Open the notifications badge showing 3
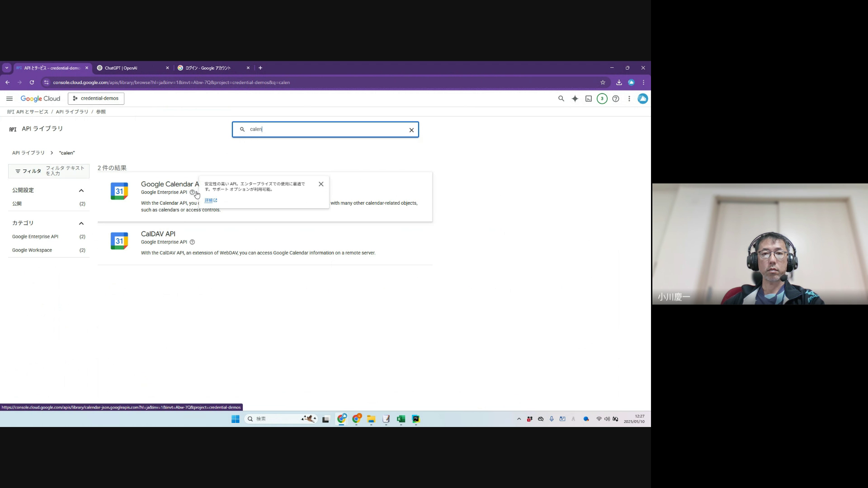Screen dimensions: 868x488 point(602,99)
